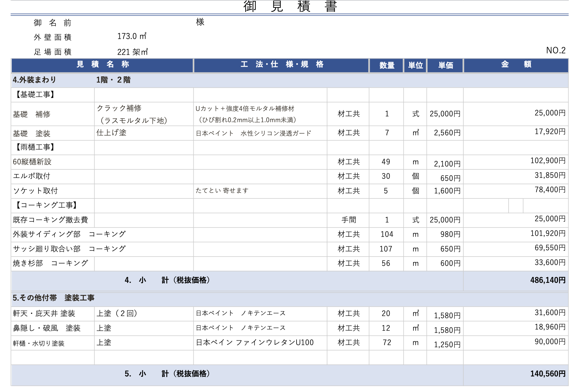Click the 手間 cell in caulking removal row
Image resolution: width=579 pixels, height=392 pixels.
[348, 220]
